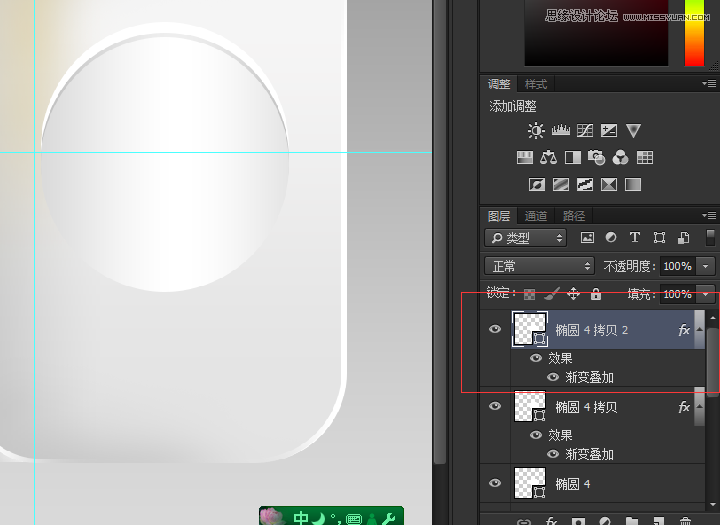Switch to the 路径 tab
This screenshot has width=720, height=525.
click(x=574, y=216)
